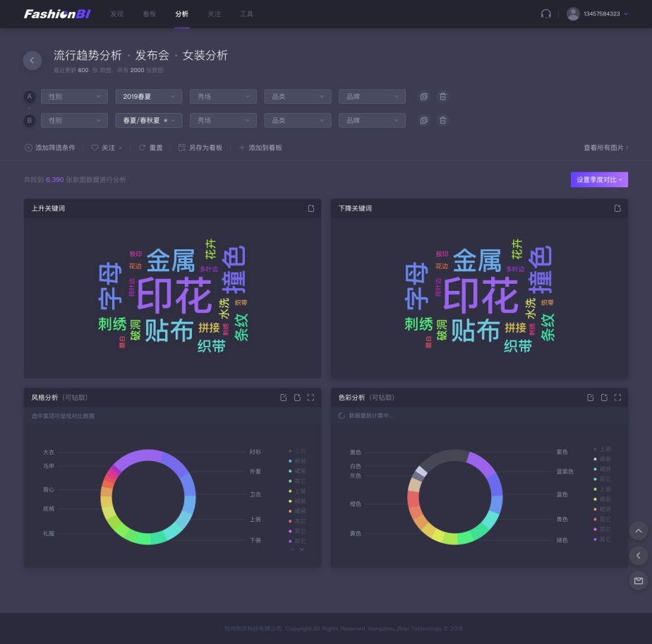Click the 发布会 breadcrumb
Screen dimensions: 652x644
[x=152, y=55]
